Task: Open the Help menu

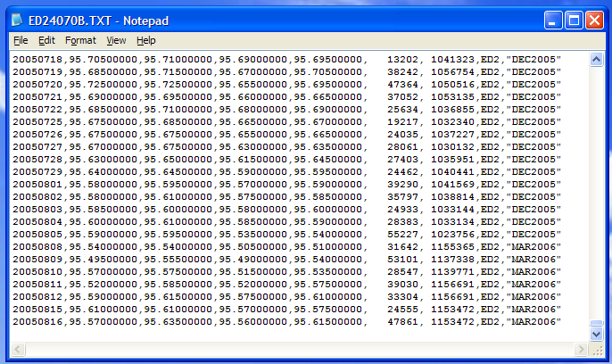Action: click(146, 40)
